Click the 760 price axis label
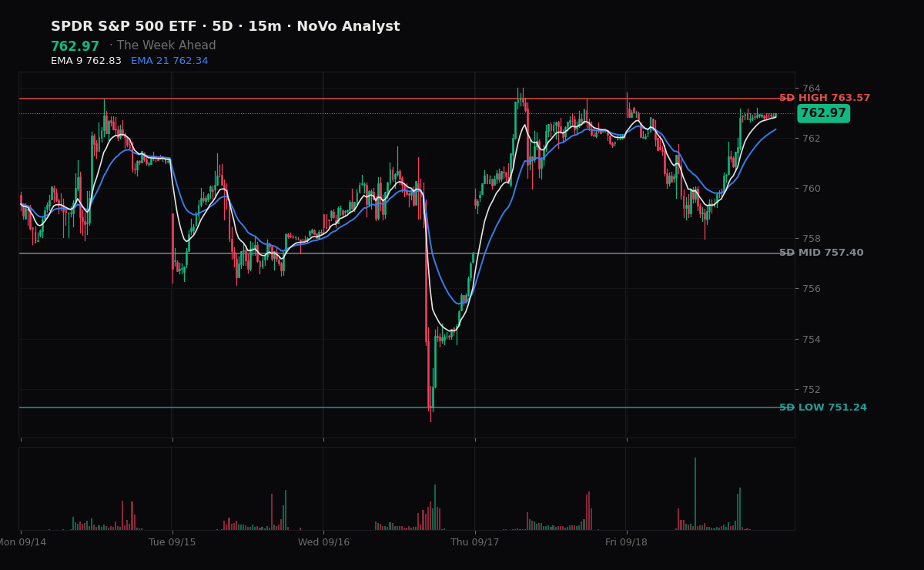This screenshot has height=570, width=924. point(812,189)
